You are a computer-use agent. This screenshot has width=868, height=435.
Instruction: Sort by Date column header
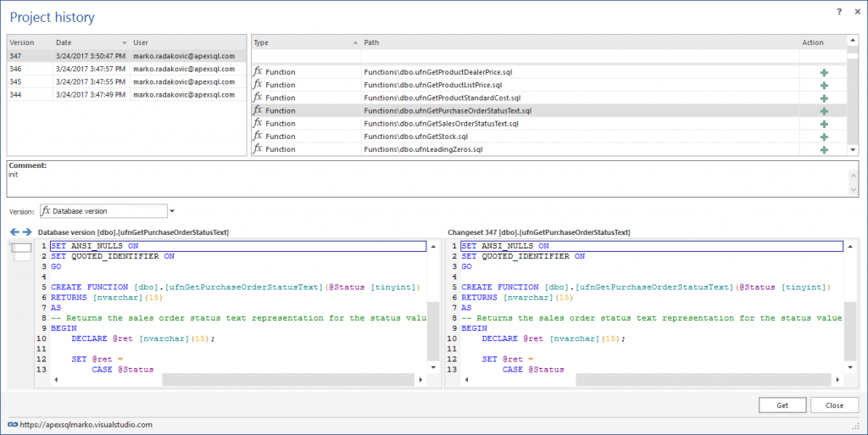click(64, 42)
